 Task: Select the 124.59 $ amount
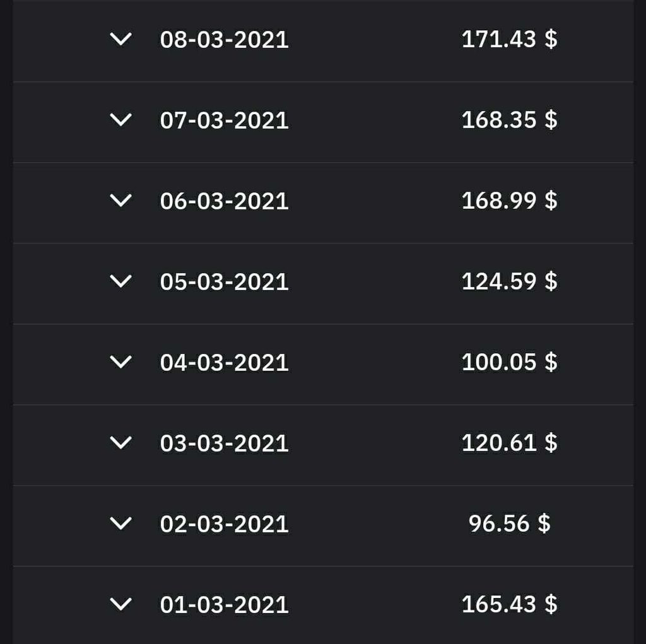(509, 281)
